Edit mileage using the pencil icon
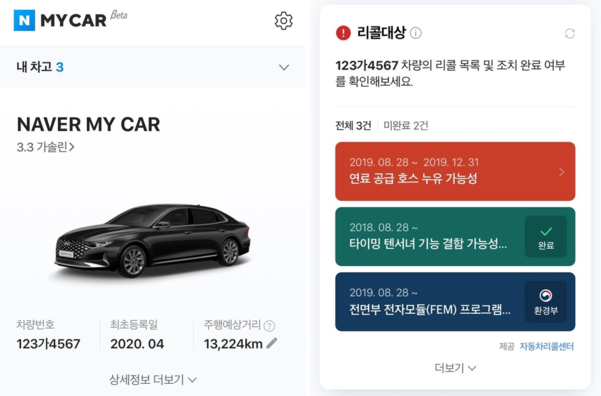Image resolution: width=601 pixels, height=396 pixels. (272, 343)
